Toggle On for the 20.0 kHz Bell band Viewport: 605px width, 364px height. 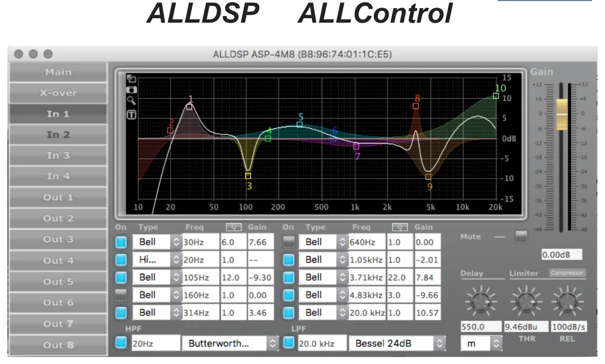tap(288, 313)
